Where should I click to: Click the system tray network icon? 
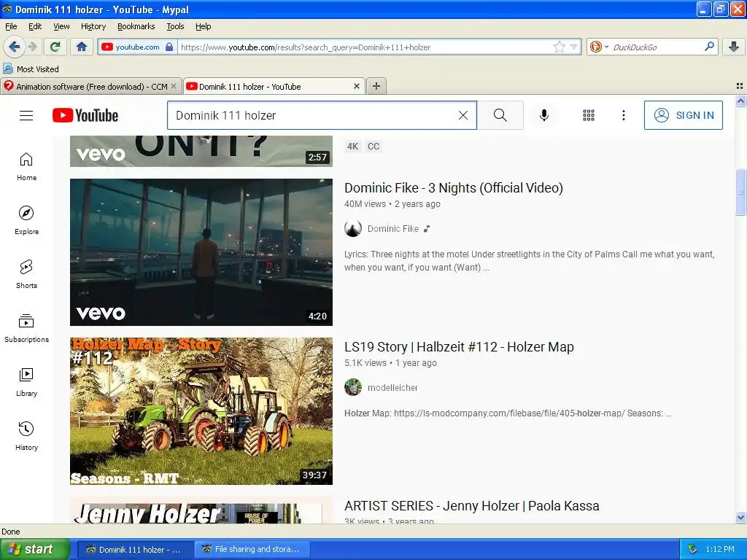click(x=692, y=549)
